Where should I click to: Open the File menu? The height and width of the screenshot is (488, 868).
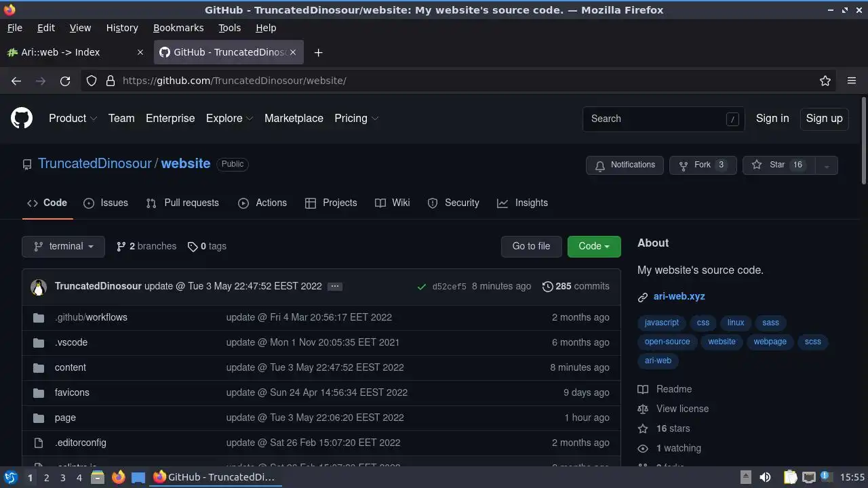(x=14, y=28)
